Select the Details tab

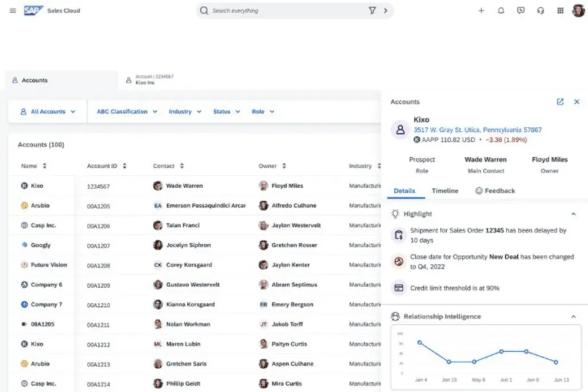[404, 191]
